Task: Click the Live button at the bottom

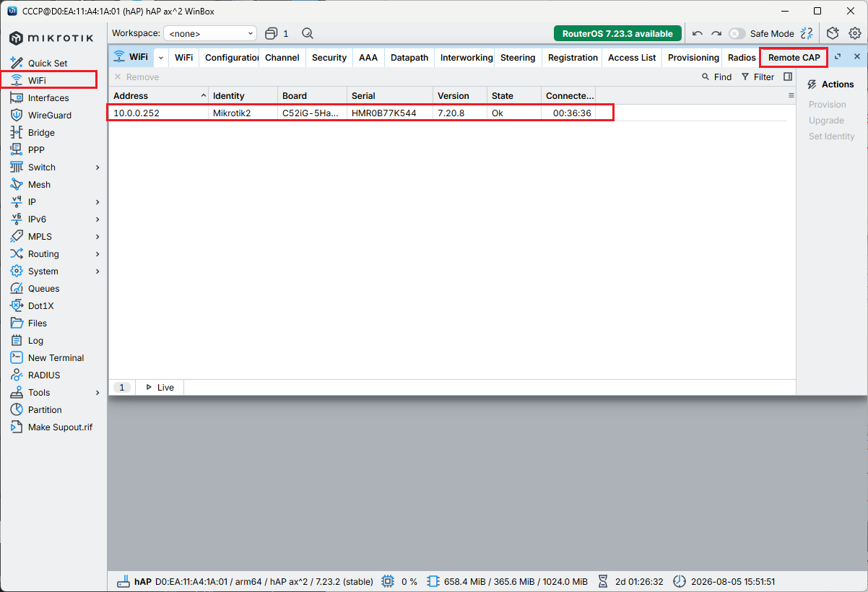Action: [x=160, y=387]
